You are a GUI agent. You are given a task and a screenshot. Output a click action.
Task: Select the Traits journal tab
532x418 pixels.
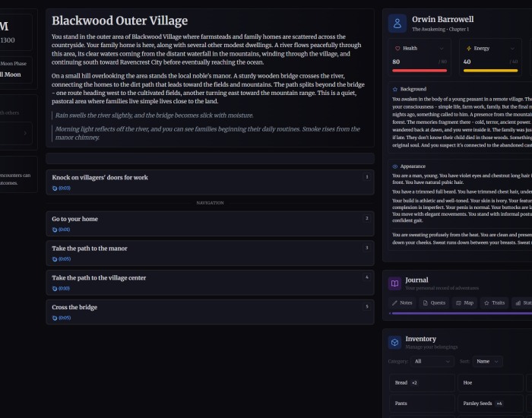point(494,302)
